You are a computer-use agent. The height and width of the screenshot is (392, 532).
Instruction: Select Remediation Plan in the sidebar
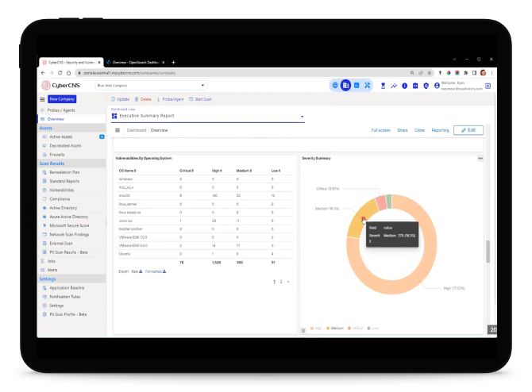(x=65, y=172)
